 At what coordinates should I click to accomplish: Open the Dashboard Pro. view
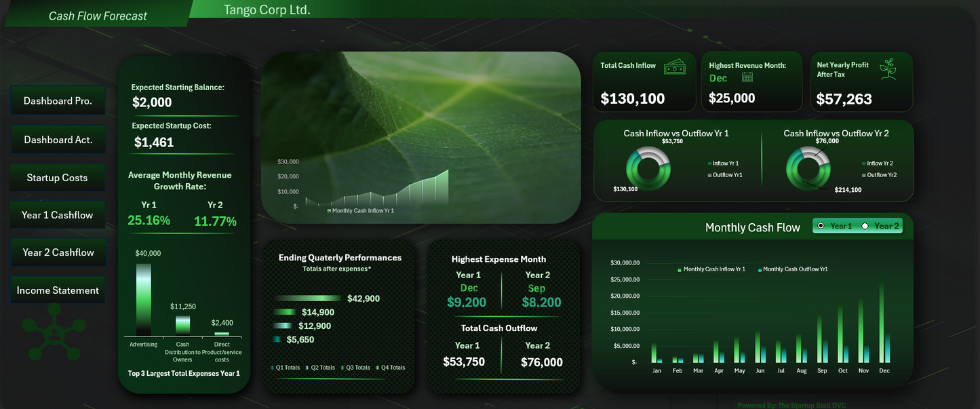pyautogui.click(x=58, y=100)
